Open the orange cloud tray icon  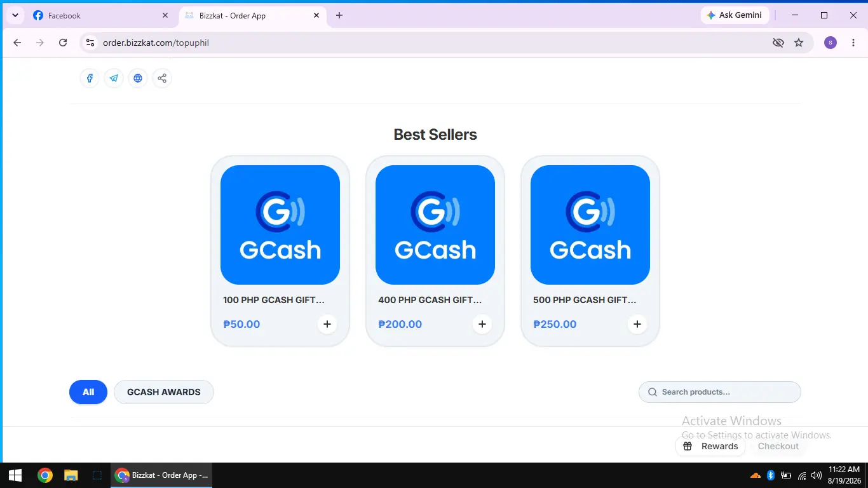(756, 475)
